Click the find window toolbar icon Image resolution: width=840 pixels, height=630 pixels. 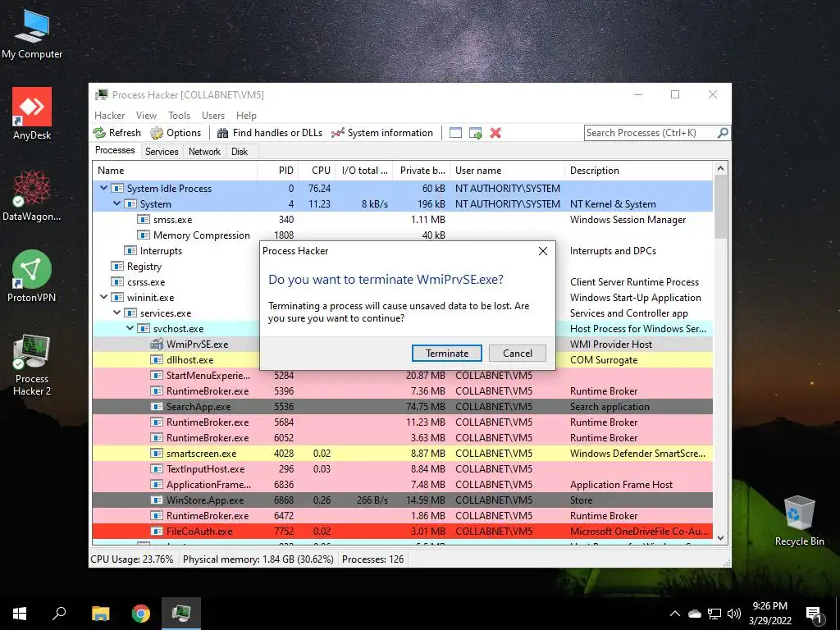(x=455, y=133)
